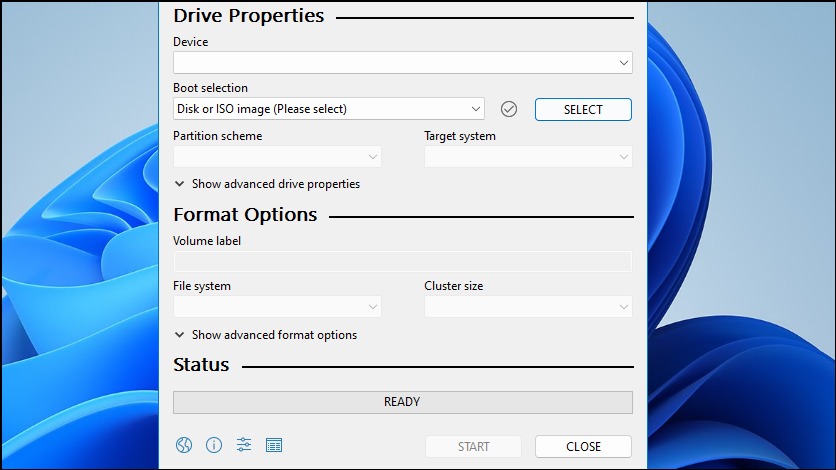Click the START button
The height and width of the screenshot is (470, 836).
473,447
